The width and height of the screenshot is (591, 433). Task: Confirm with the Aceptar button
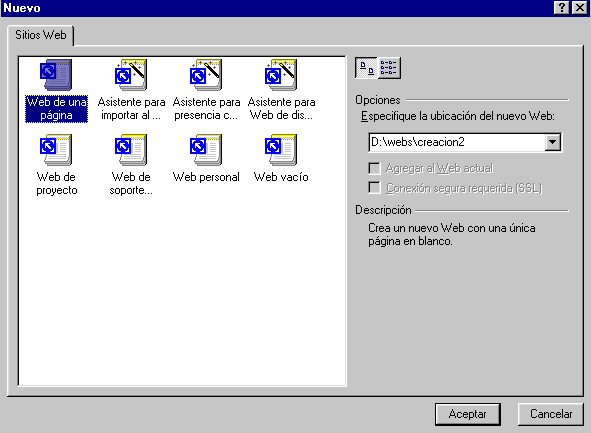coord(468,414)
